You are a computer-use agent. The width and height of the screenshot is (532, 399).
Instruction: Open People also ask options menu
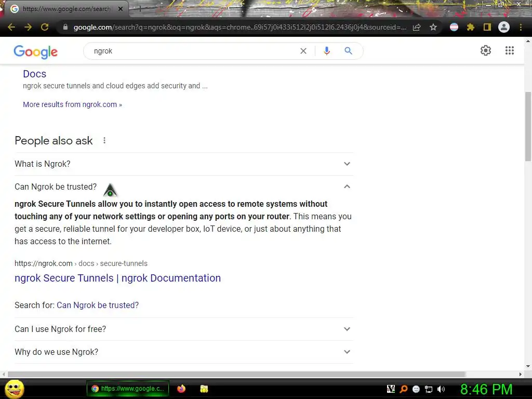pyautogui.click(x=104, y=140)
